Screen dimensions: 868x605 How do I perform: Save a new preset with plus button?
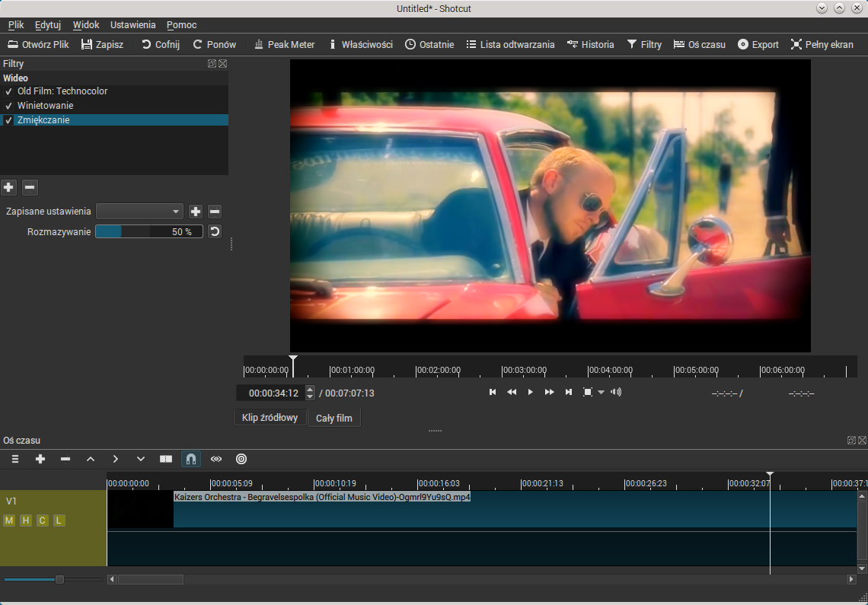pyautogui.click(x=196, y=212)
